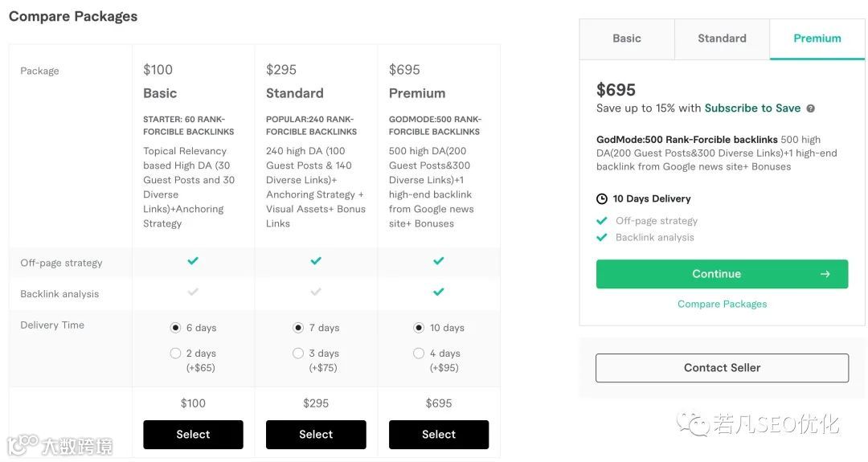
Task: Open the Standard package tab
Action: (722, 39)
